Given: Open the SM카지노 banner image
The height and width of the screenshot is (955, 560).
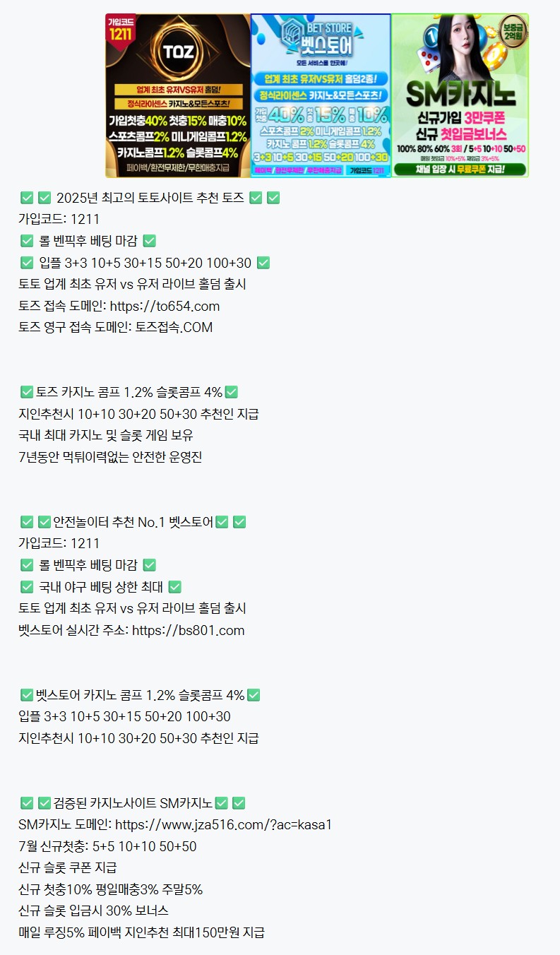Looking at the screenshot, I should 460,95.
